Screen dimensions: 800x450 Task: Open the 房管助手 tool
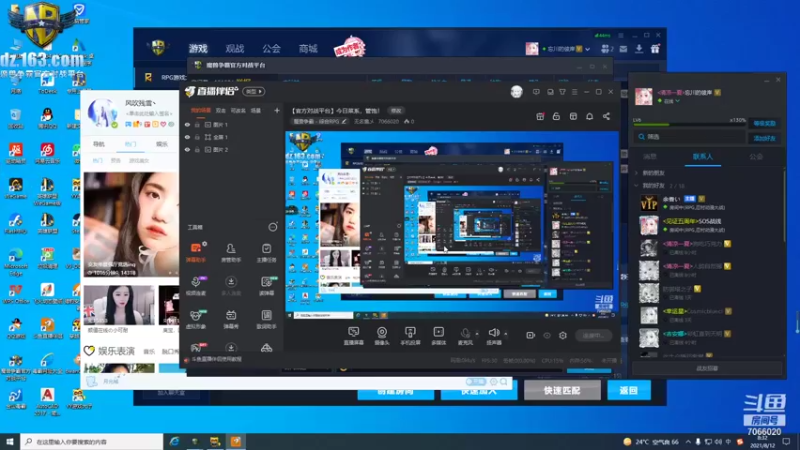tap(231, 252)
